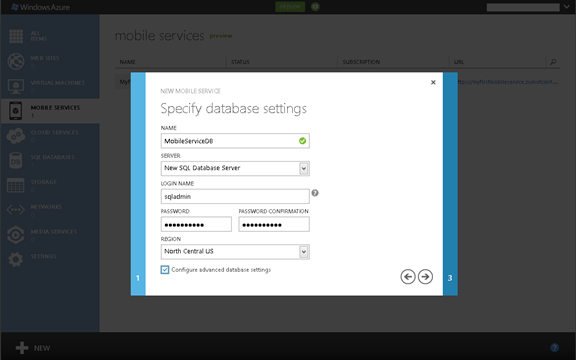
Task: Select the Web Sites globe icon
Action: [x=16, y=61]
